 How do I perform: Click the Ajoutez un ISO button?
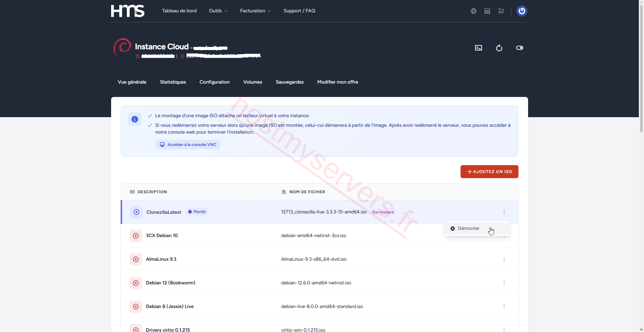click(489, 172)
